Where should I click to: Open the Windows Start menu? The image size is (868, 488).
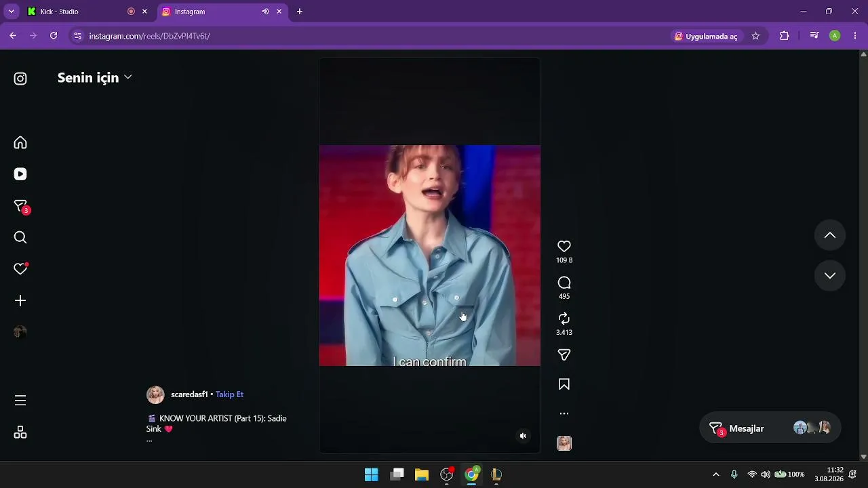click(372, 474)
